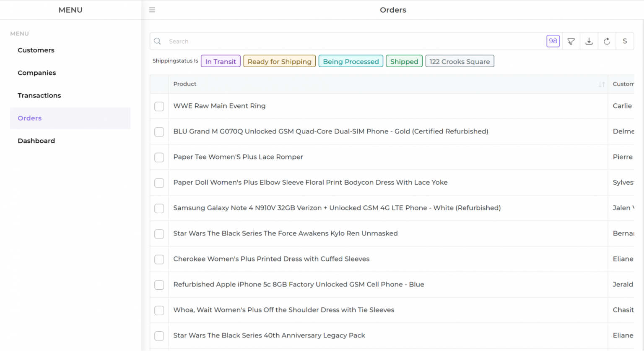The width and height of the screenshot is (644, 351).
Task: Open the Customers section in the sidebar
Action: [36, 50]
